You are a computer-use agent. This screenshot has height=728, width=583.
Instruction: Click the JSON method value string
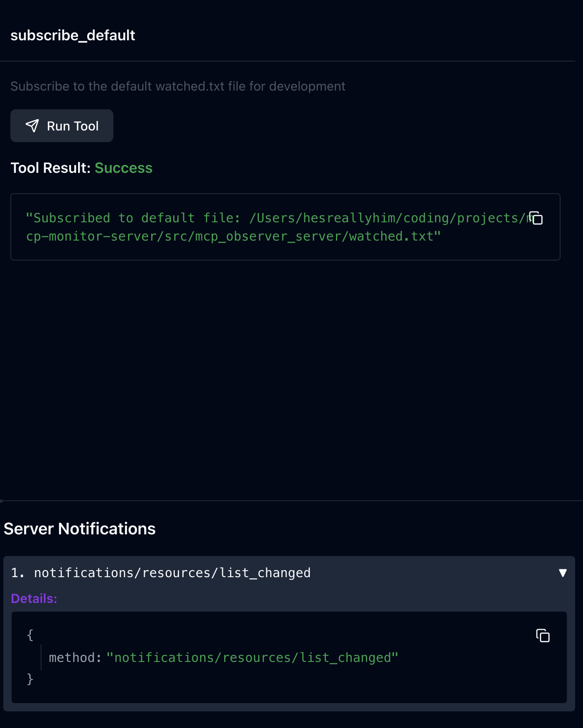(x=252, y=658)
